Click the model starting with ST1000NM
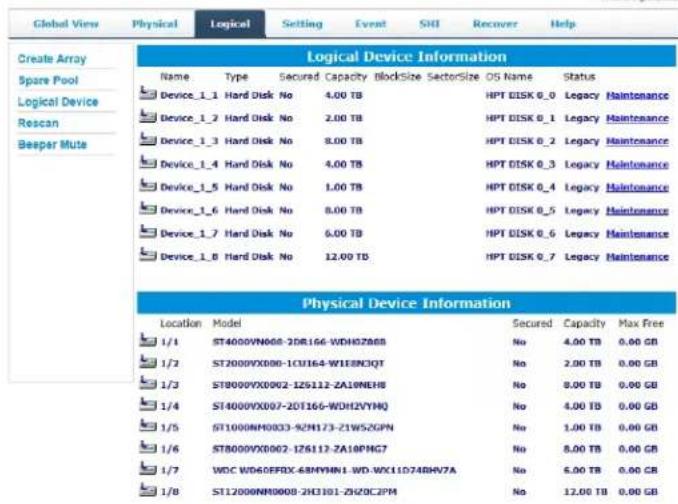 (303, 427)
